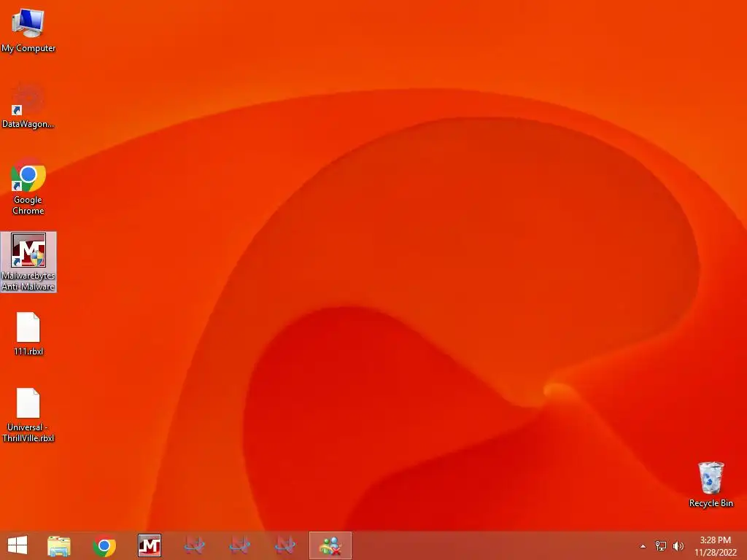
Task: Open the highlighted users taskbar app with red X
Action: pos(330,545)
